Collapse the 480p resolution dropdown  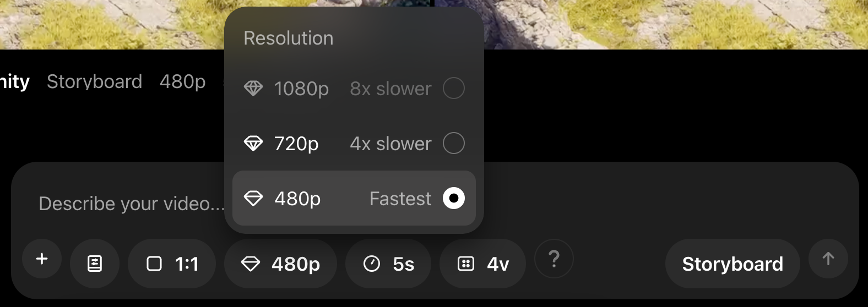pyautogui.click(x=280, y=264)
